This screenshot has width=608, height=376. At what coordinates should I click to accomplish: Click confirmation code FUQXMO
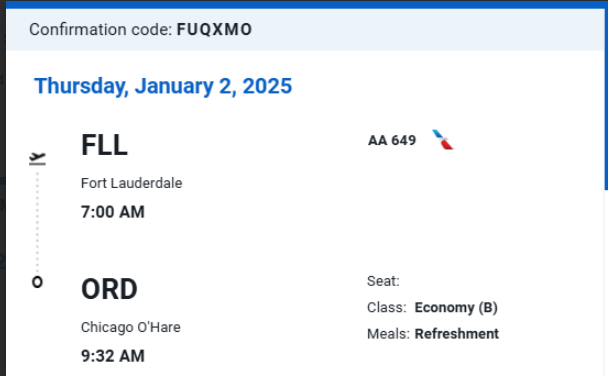[x=214, y=29]
